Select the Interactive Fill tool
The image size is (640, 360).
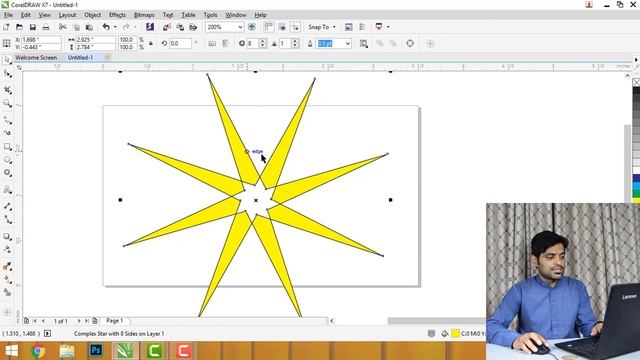7,280
